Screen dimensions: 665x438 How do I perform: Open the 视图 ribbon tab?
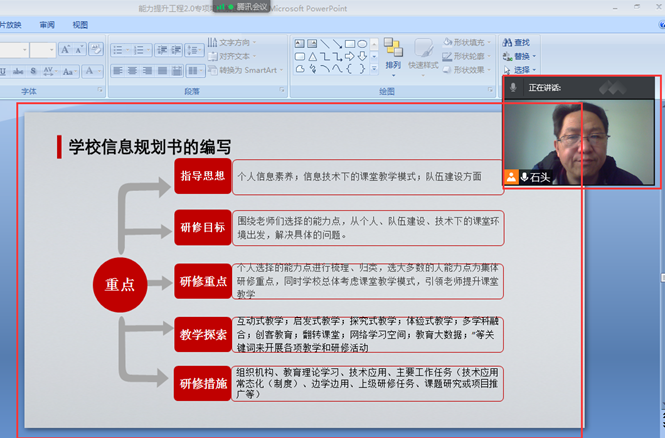tap(80, 25)
